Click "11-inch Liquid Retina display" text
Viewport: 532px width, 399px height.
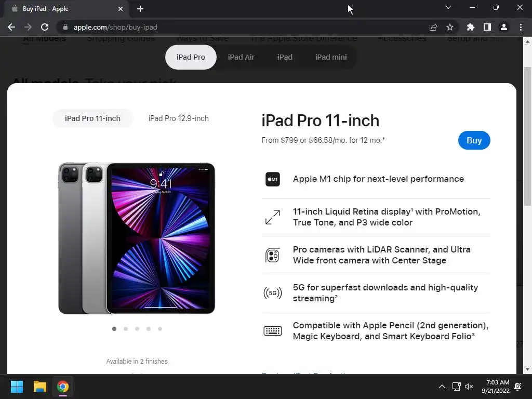point(387,217)
